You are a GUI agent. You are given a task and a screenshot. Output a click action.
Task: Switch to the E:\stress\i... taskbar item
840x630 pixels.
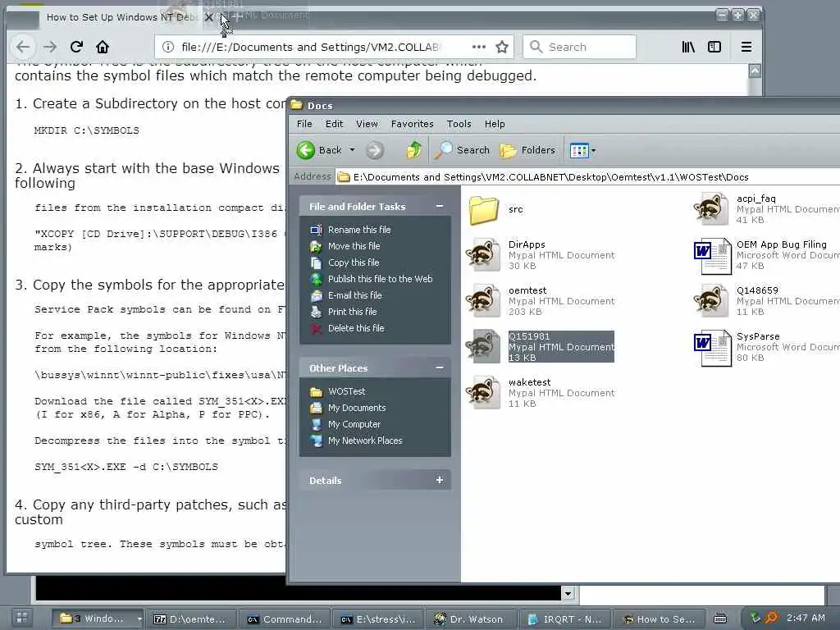(x=378, y=619)
